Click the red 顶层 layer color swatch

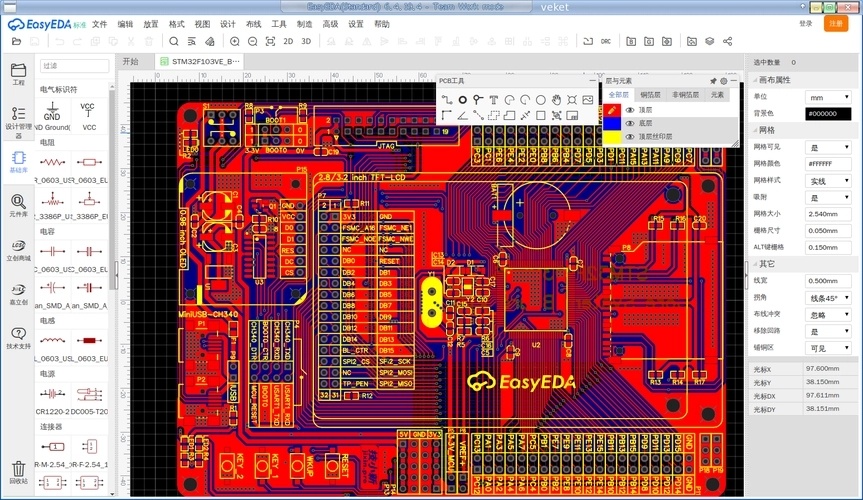point(611,110)
